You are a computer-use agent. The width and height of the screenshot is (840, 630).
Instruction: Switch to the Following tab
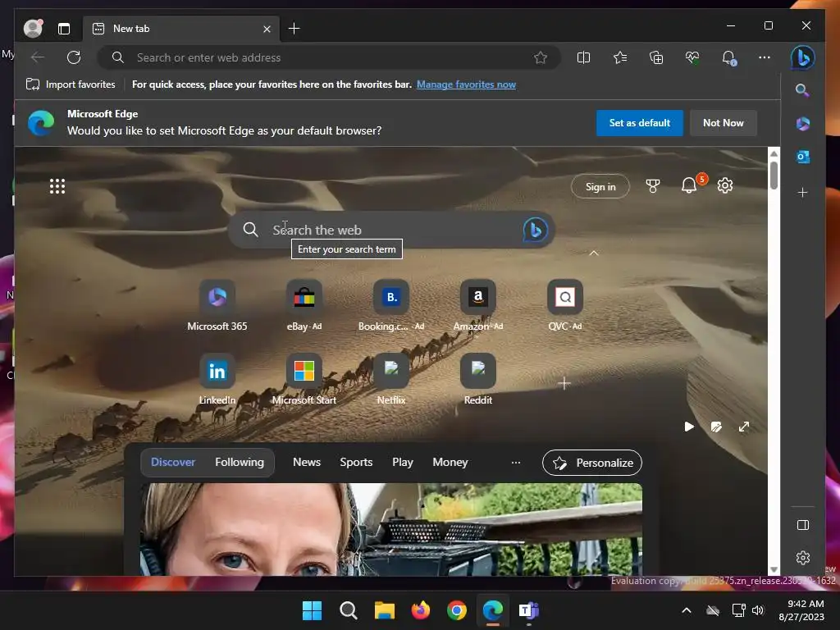pyautogui.click(x=240, y=462)
